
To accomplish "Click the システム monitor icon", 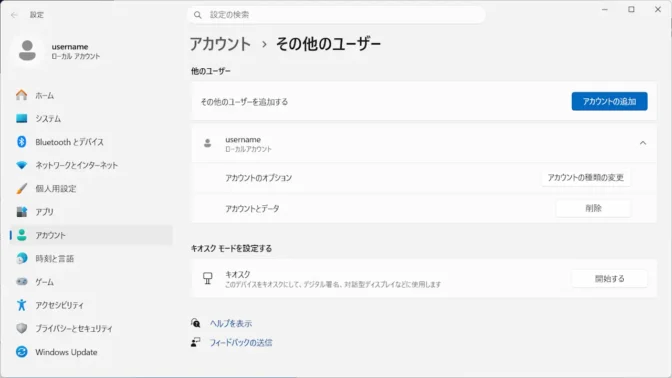I will (x=21, y=118).
